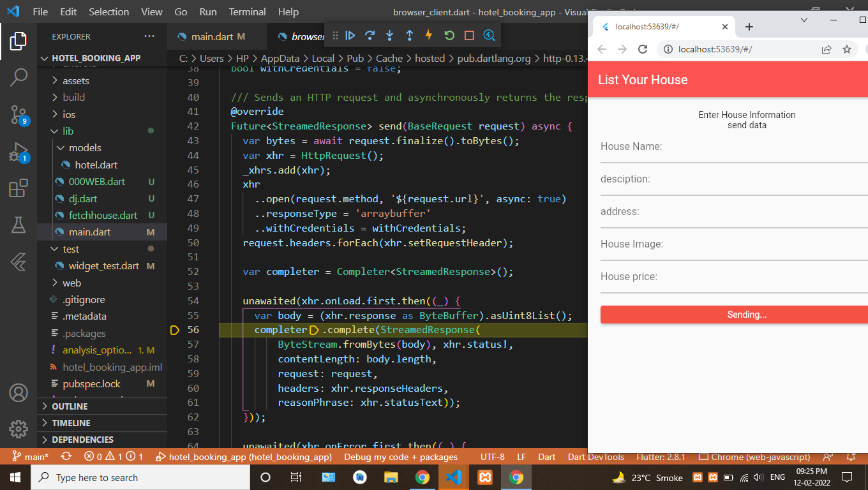
Task: Click Chrome (web-javascript) device selector
Action: tap(754, 457)
